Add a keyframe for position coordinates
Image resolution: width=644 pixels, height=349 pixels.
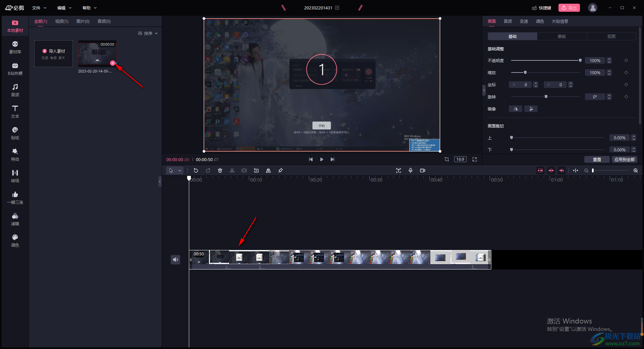pos(626,85)
